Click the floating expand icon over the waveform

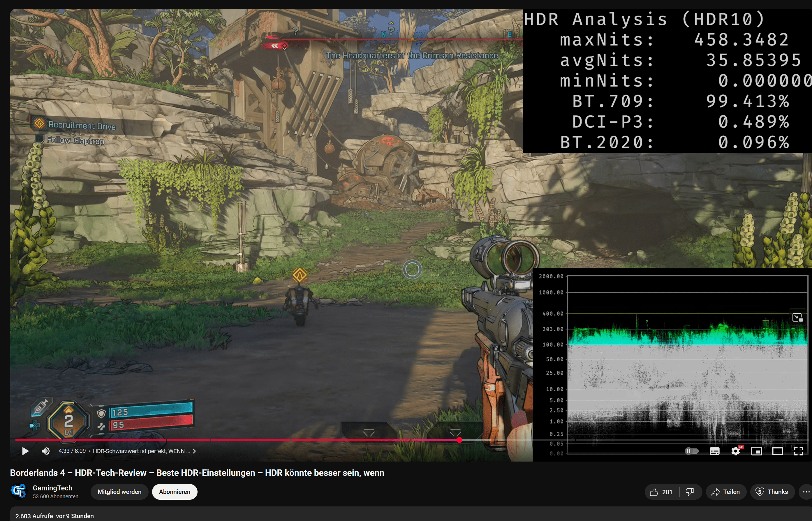(x=797, y=317)
